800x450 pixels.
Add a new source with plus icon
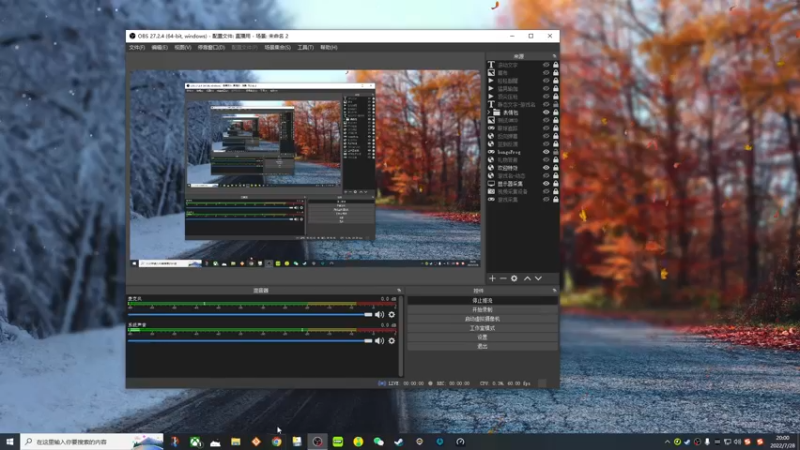(492, 278)
